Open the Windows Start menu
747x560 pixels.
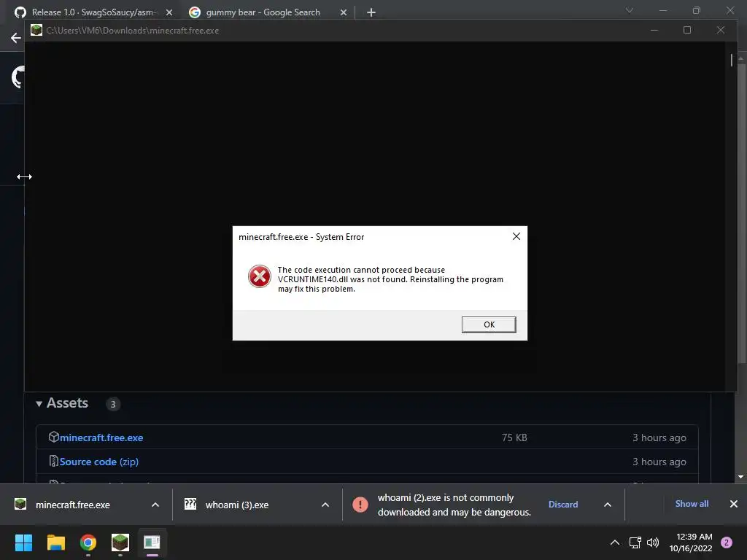coord(23,542)
